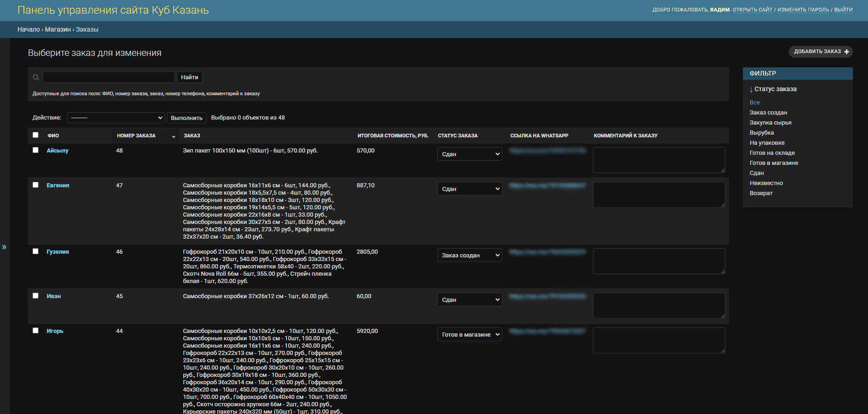Mark the checkbox for order Иван
The width and height of the screenshot is (868, 414).
36,296
